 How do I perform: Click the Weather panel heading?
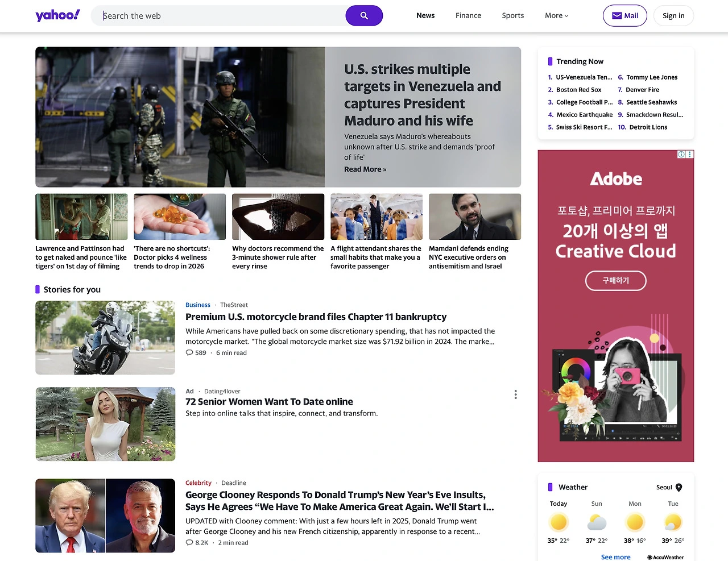(573, 487)
